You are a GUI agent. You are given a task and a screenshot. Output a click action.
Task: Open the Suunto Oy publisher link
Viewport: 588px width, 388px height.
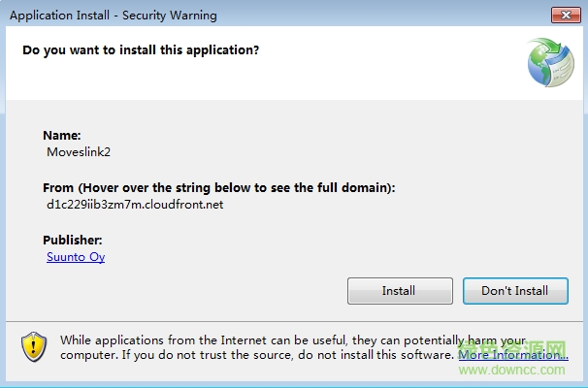click(76, 257)
